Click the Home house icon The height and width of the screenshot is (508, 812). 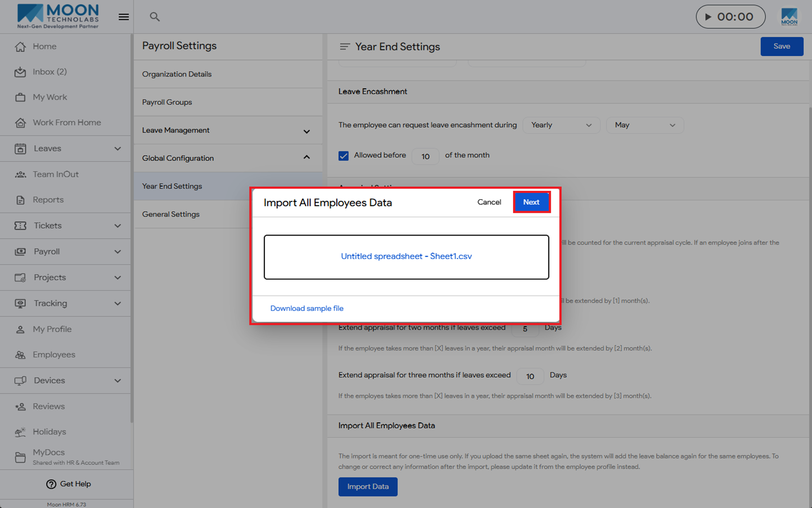[20, 47]
